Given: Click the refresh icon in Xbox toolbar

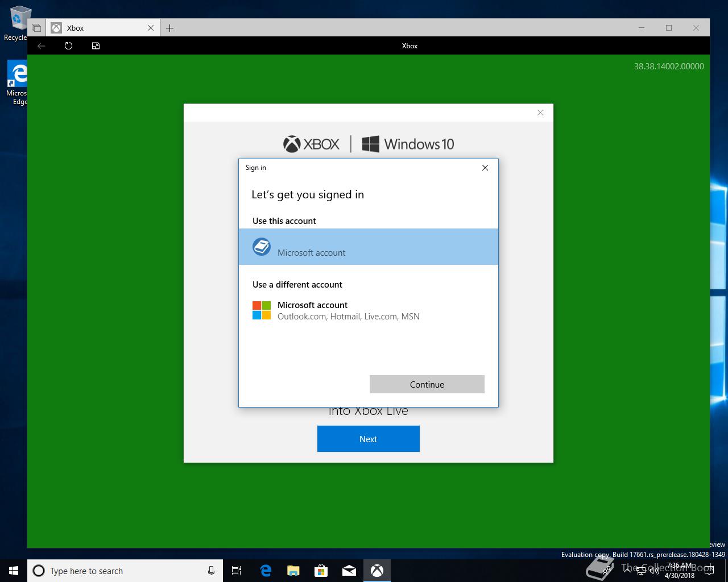Looking at the screenshot, I should point(68,46).
